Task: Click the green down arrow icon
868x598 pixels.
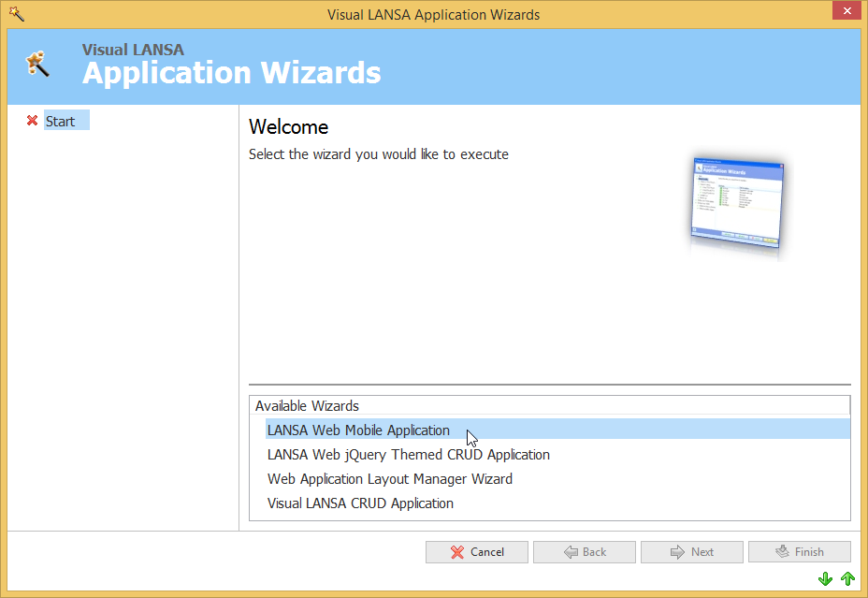Action: point(825,579)
